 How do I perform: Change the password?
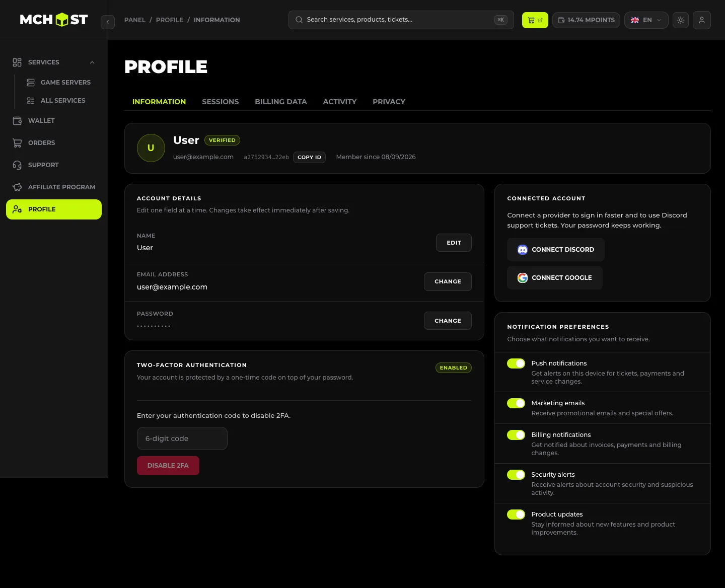point(448,321)
